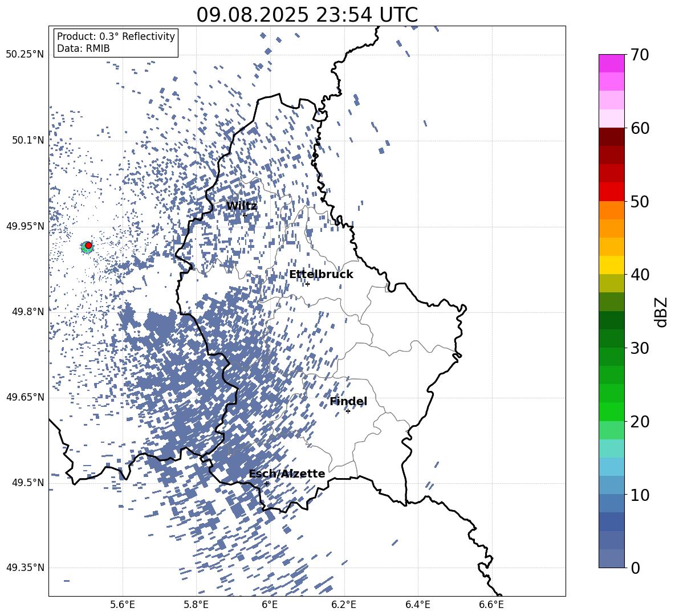Click the 49.5°N latitude label

tap(28, 483)
